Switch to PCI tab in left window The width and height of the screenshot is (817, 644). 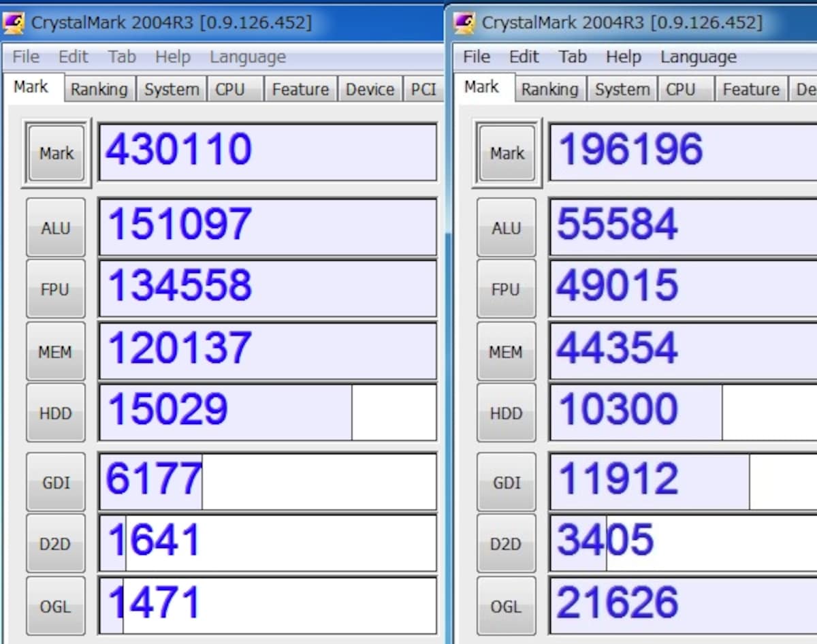pos(423,89)
